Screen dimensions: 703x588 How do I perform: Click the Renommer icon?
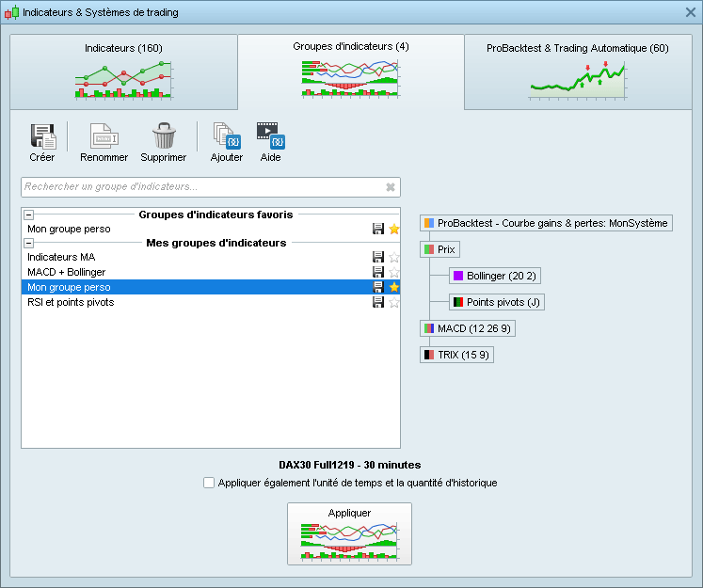coord(104,136)
